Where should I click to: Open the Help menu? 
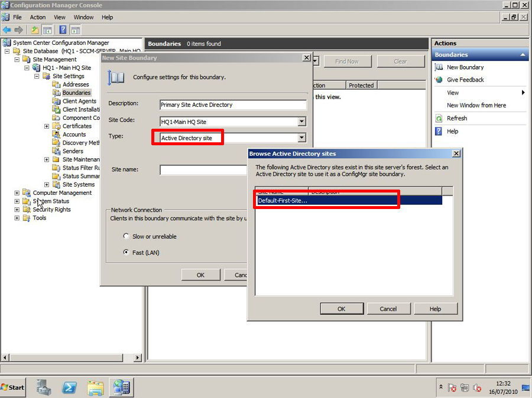click(107, 17)
